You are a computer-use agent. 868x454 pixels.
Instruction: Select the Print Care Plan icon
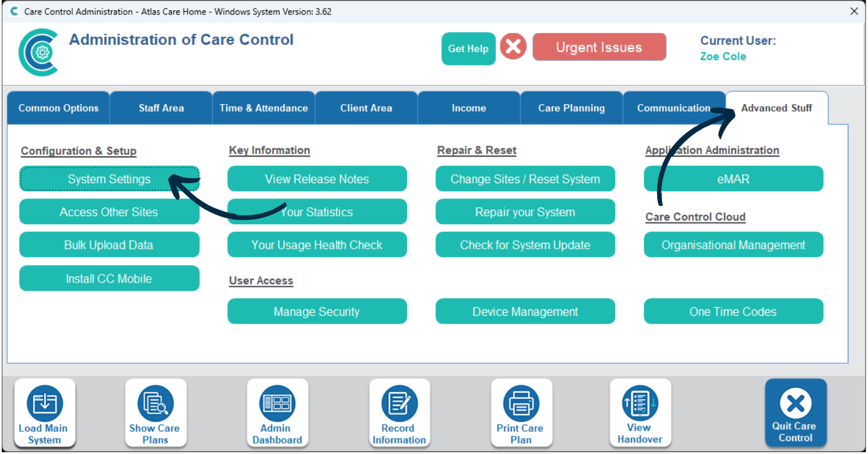[x=522, y=413]
